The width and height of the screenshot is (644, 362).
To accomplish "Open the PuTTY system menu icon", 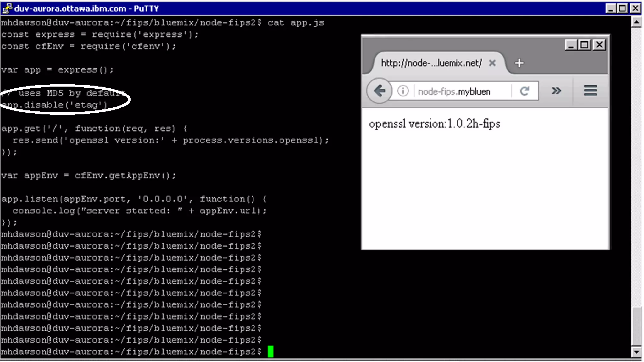I will pos(7,8).
